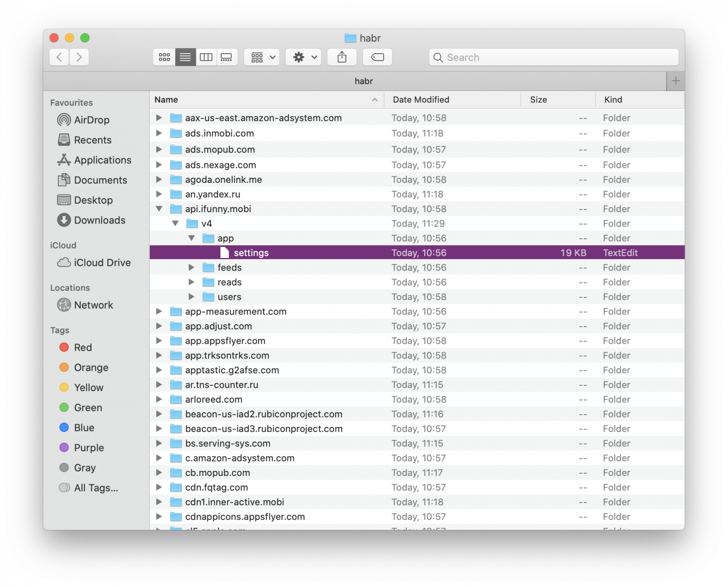The image size is (728, 587).
Task: Click the Search field
Action: 553,57
